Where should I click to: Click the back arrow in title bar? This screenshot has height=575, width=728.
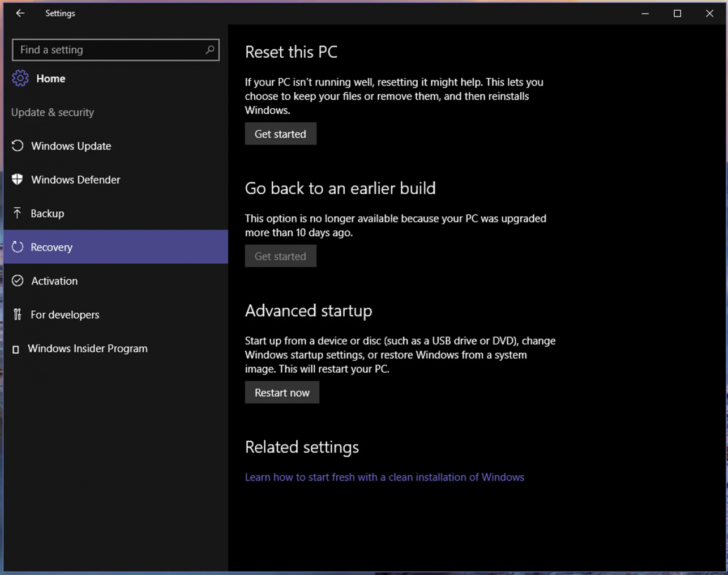[20, 13]
